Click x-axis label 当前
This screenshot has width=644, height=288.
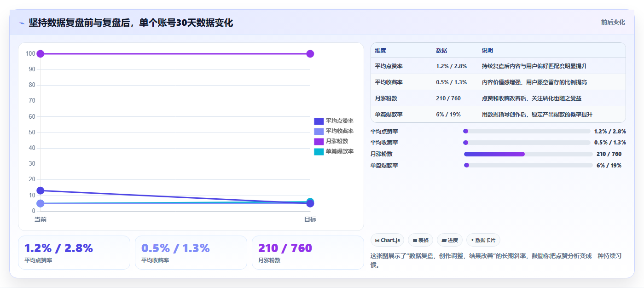tap(41, 219)
